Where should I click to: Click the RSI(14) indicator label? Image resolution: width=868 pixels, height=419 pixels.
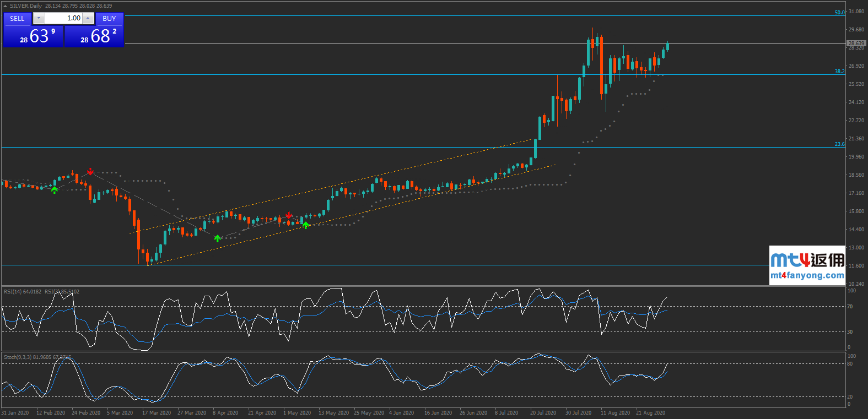[x=22, y=291]
